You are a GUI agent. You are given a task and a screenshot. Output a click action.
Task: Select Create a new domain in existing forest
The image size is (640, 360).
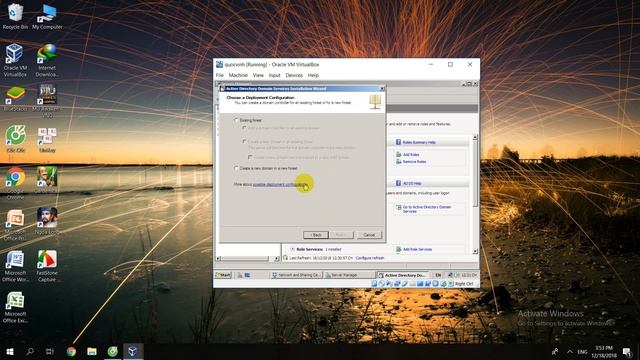pyautogui.click(x=244, y=141)
